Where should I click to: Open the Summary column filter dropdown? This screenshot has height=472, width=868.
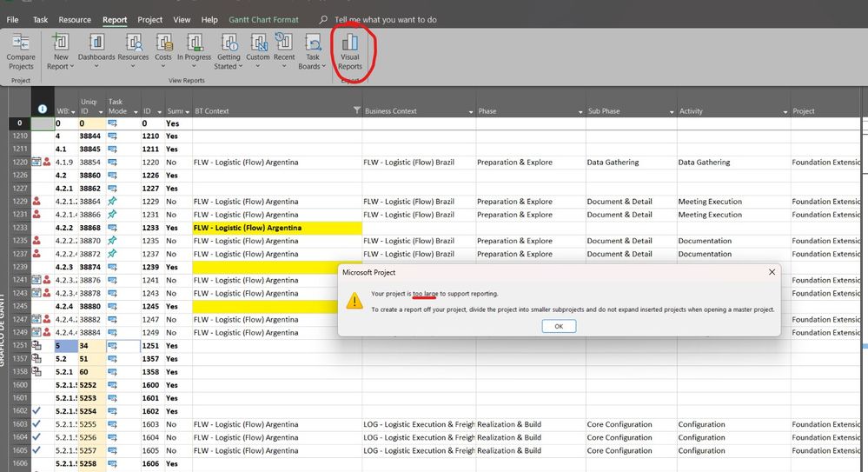(x=187, y=111)
